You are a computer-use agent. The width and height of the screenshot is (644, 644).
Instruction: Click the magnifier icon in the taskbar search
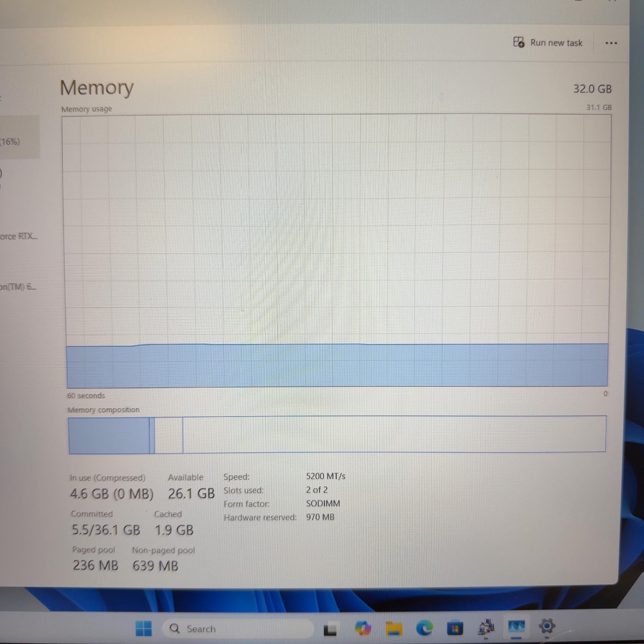pos(175,628)
